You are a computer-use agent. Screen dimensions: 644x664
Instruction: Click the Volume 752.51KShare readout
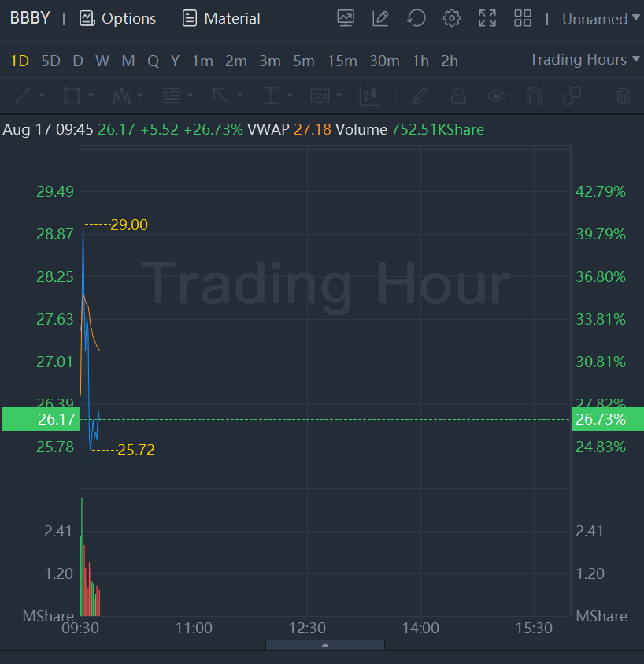point(409,129)
